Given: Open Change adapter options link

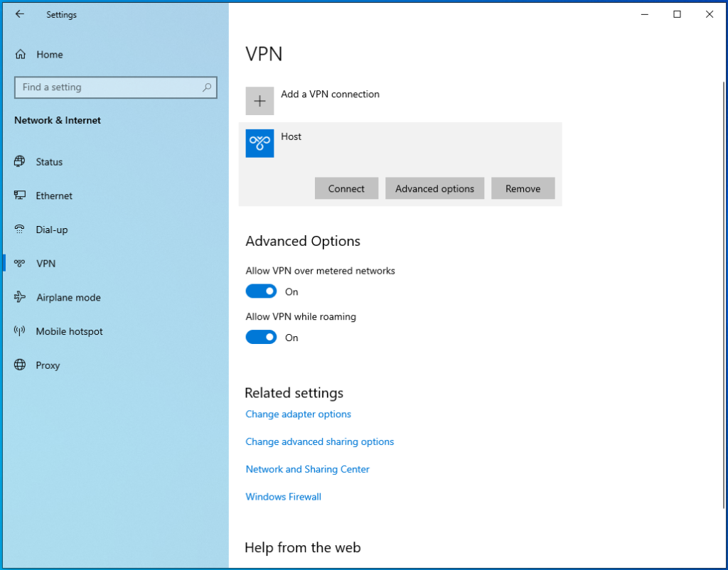Looking at the screenshot, I should click(x=298, y=414).
